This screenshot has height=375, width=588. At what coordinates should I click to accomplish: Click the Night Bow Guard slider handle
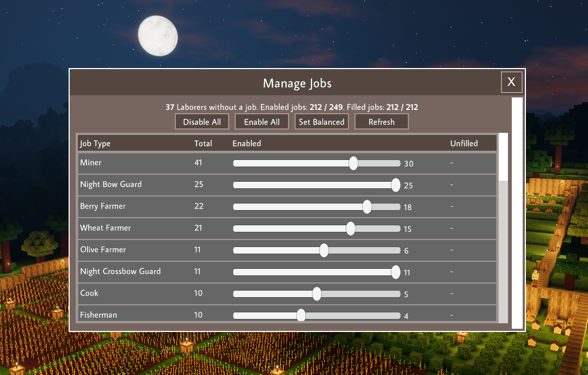coord(396,185)
